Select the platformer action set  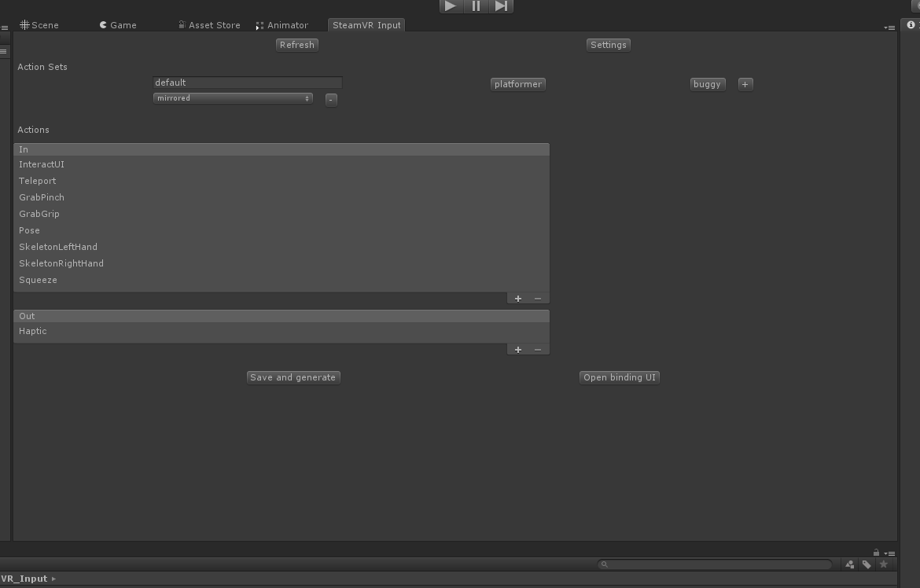518,84
